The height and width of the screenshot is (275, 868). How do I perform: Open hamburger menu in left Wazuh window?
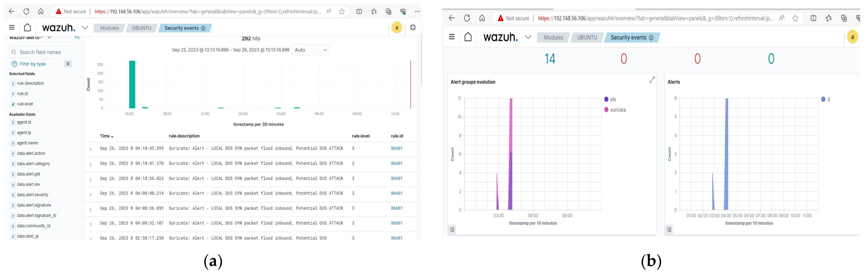click(12, 28)
